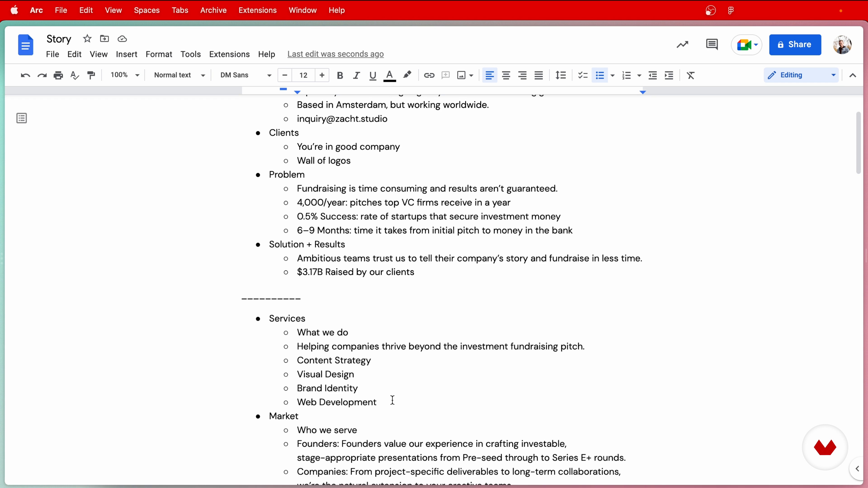Align text right
Screen dimensions: 868x488
tap(523, 75)
